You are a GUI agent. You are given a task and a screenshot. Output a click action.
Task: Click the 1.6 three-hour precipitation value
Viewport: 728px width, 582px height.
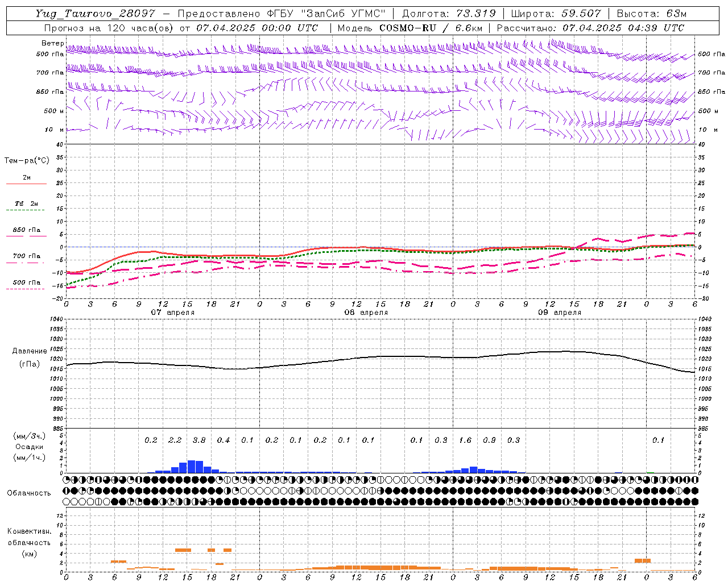[x=465, y=440]
